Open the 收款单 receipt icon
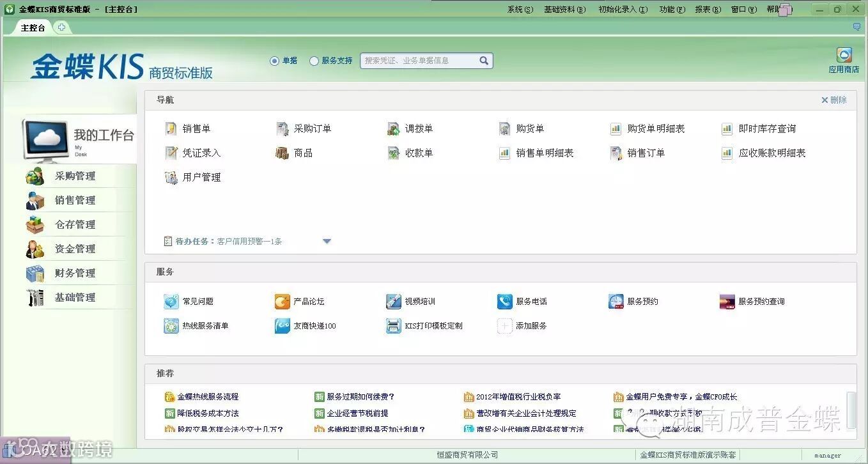 394,153
